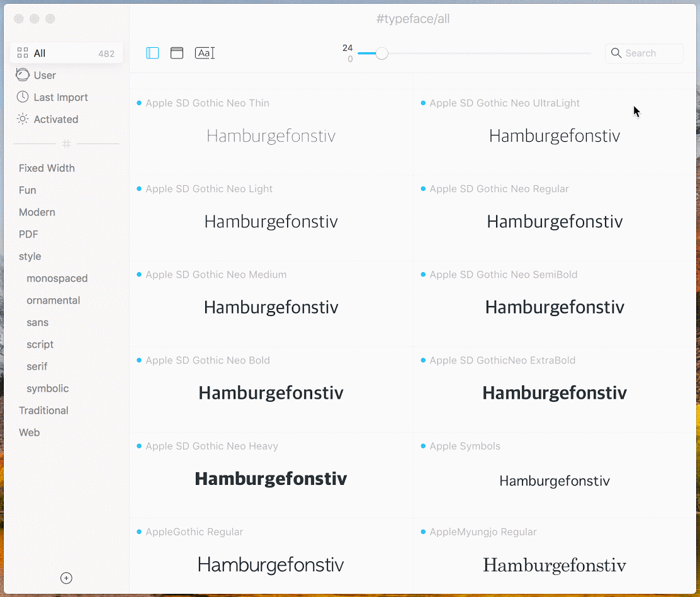Image resolution: width=700 pixels, height=597 pixels.
Task: Select the symbolic style tag
Action: [x=48, y=389]
